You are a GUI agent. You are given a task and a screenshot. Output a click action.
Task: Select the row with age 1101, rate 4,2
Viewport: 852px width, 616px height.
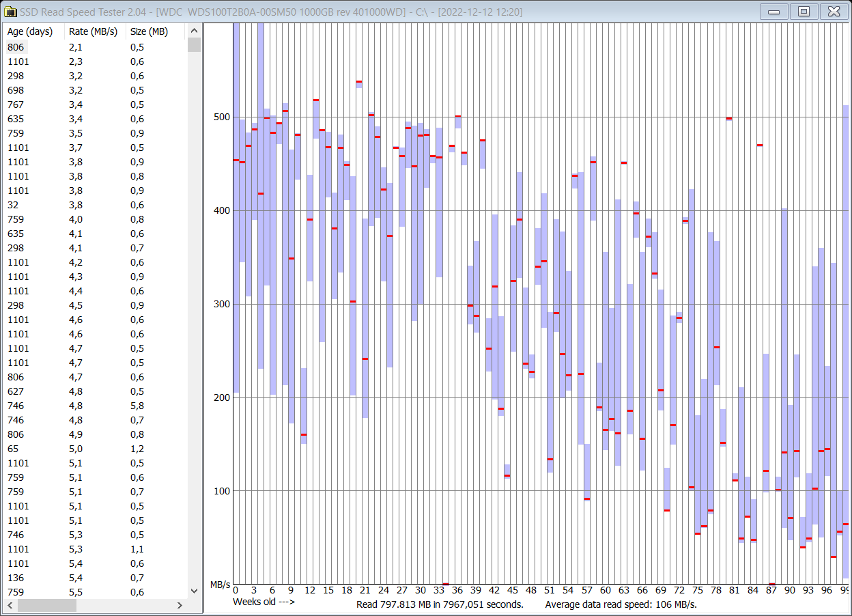click(96, 262)
